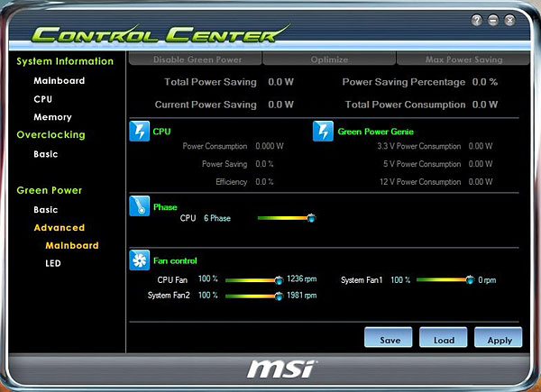Click the '3.3 V Power Consumption' label
Viewport: 541px width, 392px height.
[x=419, y=146]
